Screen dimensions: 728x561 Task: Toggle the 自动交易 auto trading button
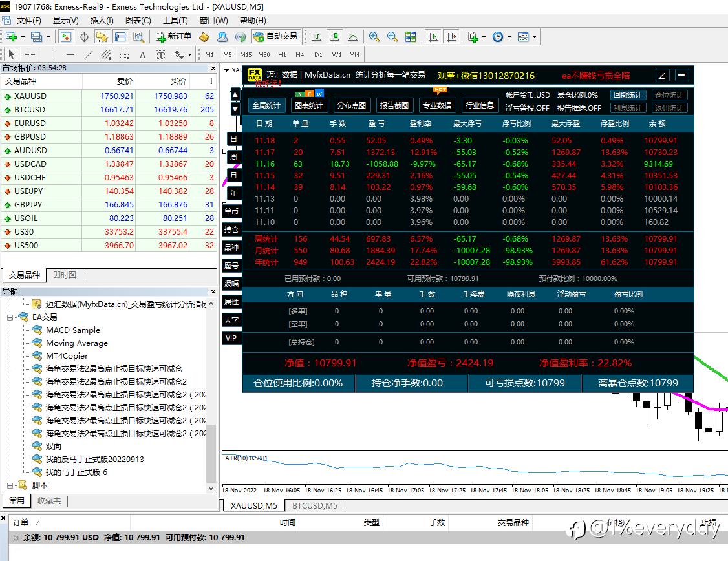[276, 36]
